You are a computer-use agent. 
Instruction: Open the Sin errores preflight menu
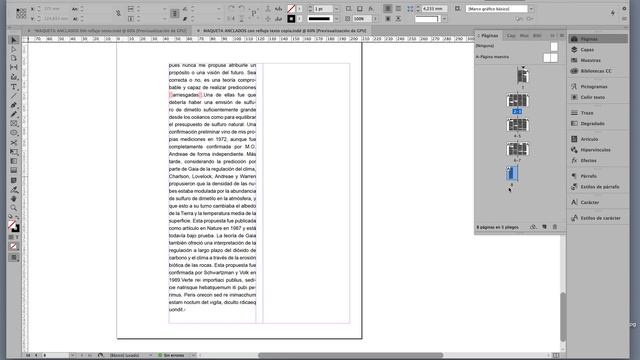[193, 356]
